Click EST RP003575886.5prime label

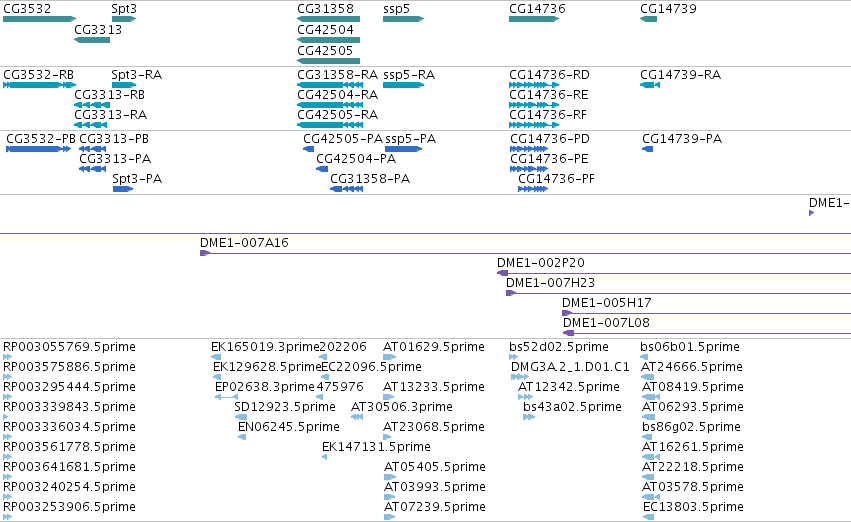tap(69, 367)
